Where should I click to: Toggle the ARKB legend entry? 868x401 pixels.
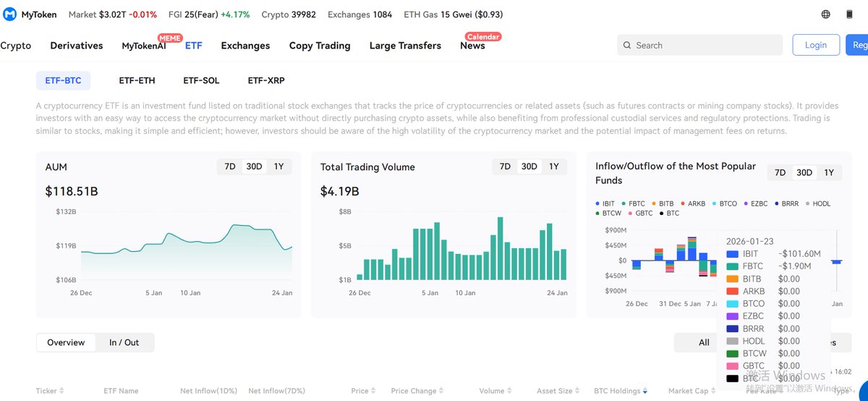click(693, 204)
